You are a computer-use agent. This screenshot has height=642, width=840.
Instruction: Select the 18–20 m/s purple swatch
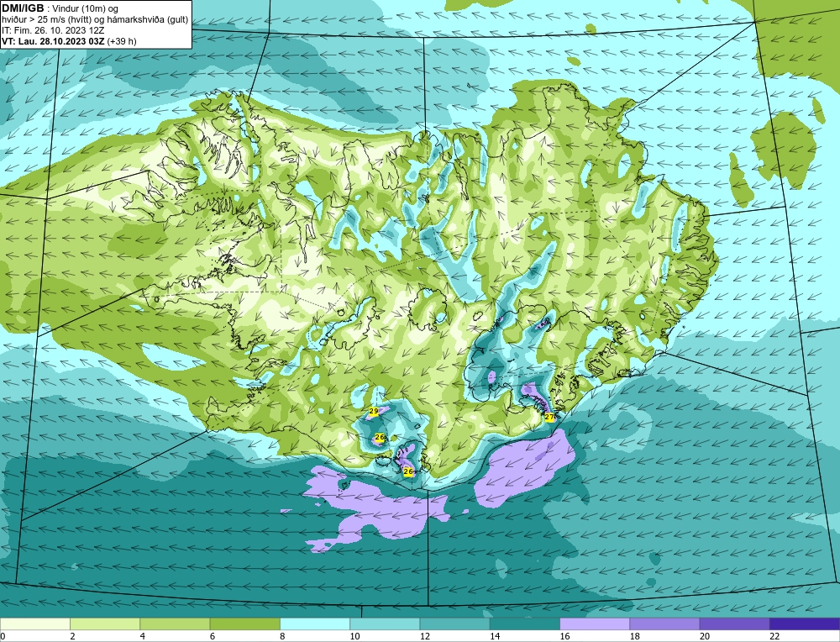tap(664, 624)
